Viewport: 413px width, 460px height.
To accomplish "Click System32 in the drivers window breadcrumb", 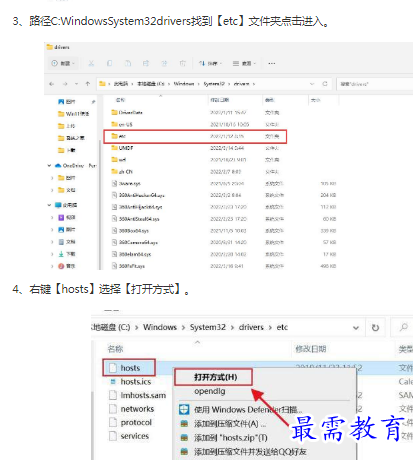I will [x=214, y=84].
